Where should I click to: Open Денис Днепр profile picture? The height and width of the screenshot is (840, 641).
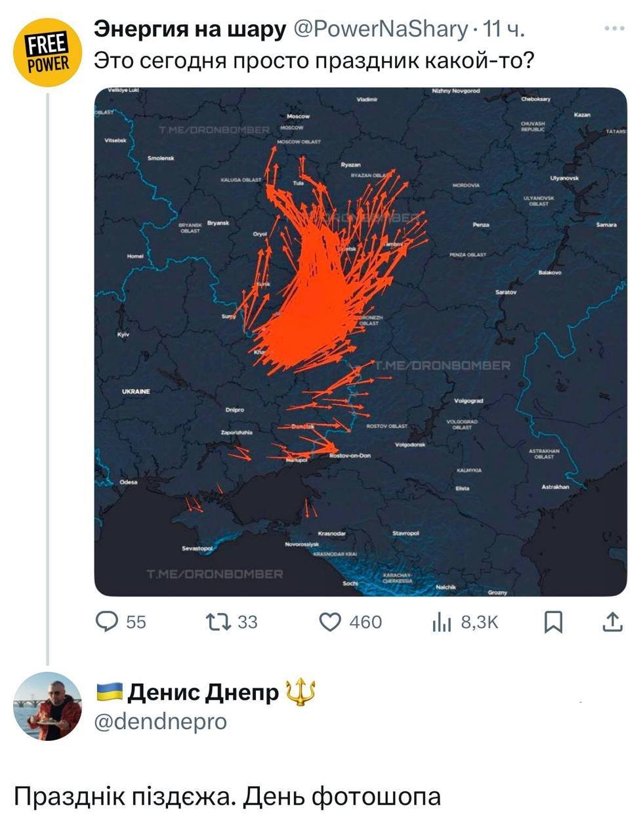[x=47, y=707]
